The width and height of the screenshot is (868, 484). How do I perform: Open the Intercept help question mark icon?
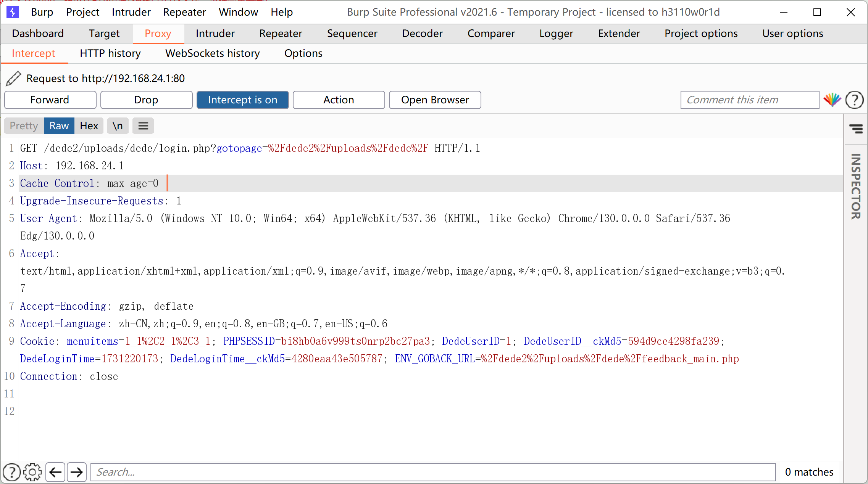tap(854, 100)
